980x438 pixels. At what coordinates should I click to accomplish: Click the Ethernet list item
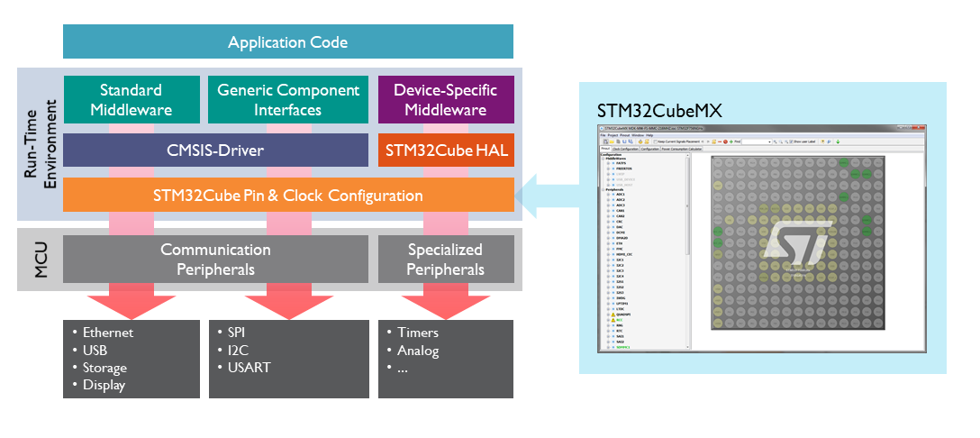point(108,333)
